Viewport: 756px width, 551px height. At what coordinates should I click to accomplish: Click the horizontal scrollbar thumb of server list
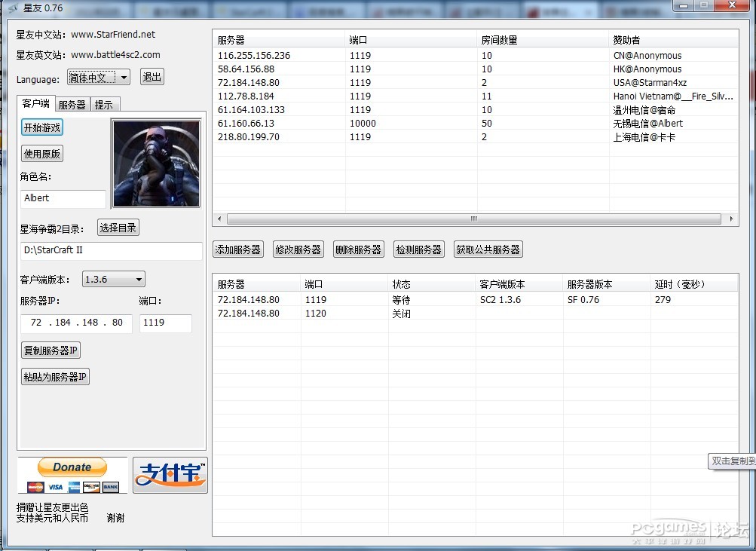[474, 219]
